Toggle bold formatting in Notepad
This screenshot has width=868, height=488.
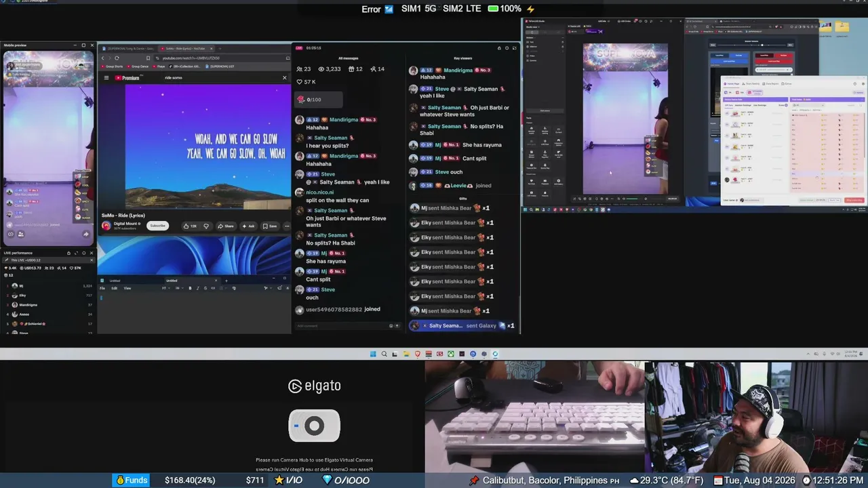pyautogui.click(x=190, y=288)
